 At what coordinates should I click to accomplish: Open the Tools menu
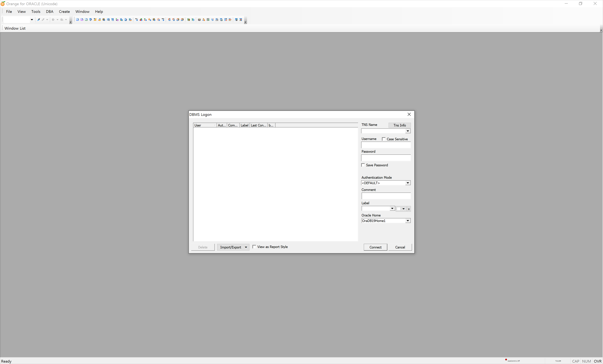point(36,11)
